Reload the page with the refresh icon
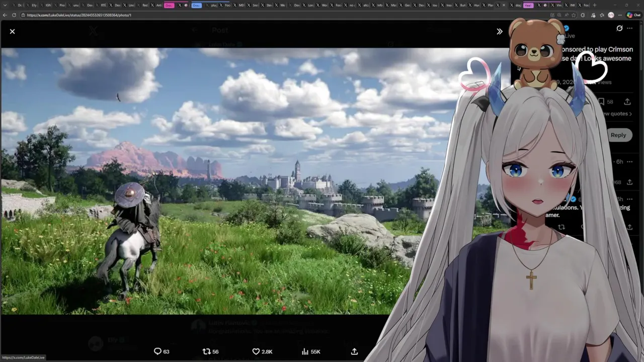 pos(14,15)
